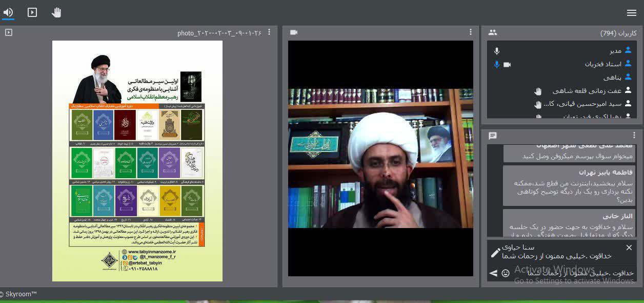Open the emoji picker in chat input

pyautogui.click(x=506, y=273)
